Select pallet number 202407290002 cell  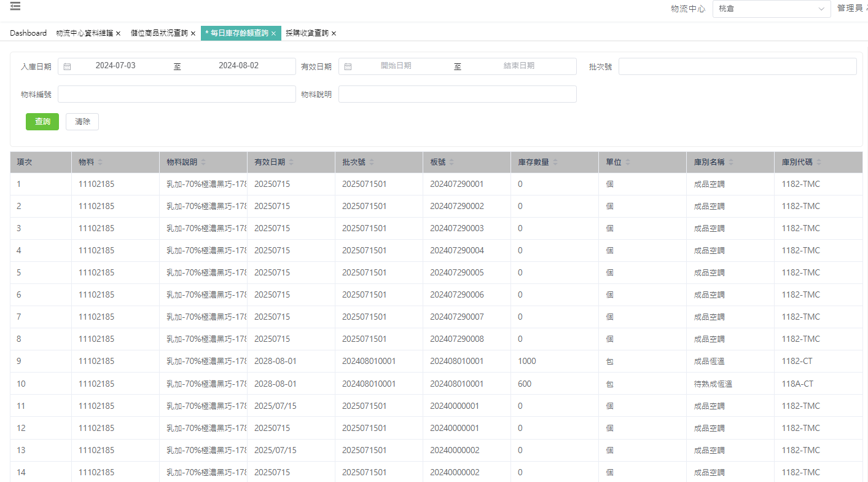(x=466, y=206)
